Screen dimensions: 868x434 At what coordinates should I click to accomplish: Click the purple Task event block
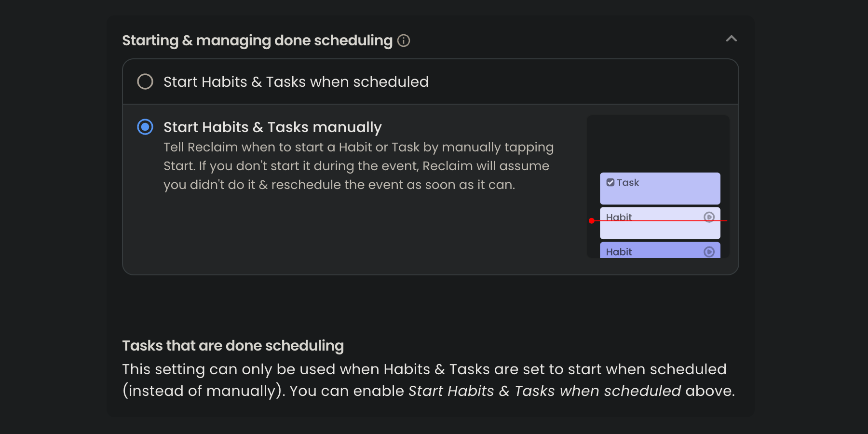coord(660,189)
